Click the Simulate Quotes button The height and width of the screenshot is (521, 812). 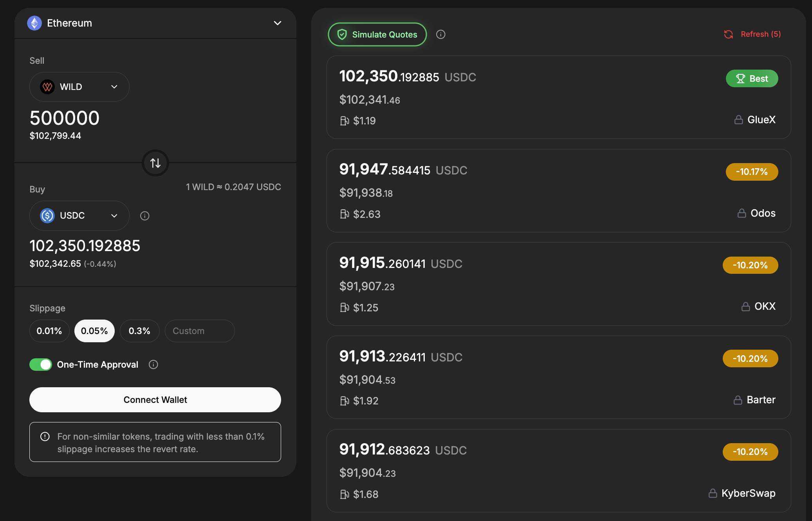point(377,34)
